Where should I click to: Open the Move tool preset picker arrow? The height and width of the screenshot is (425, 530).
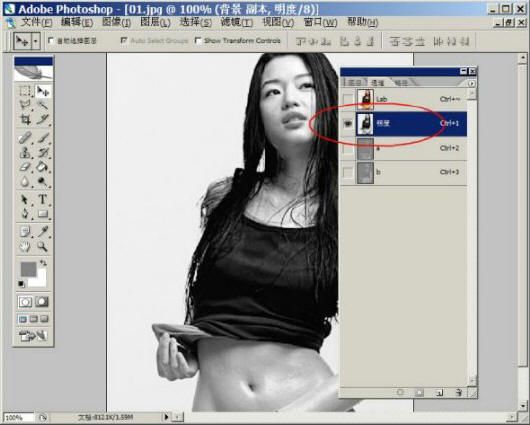point(36,41)
